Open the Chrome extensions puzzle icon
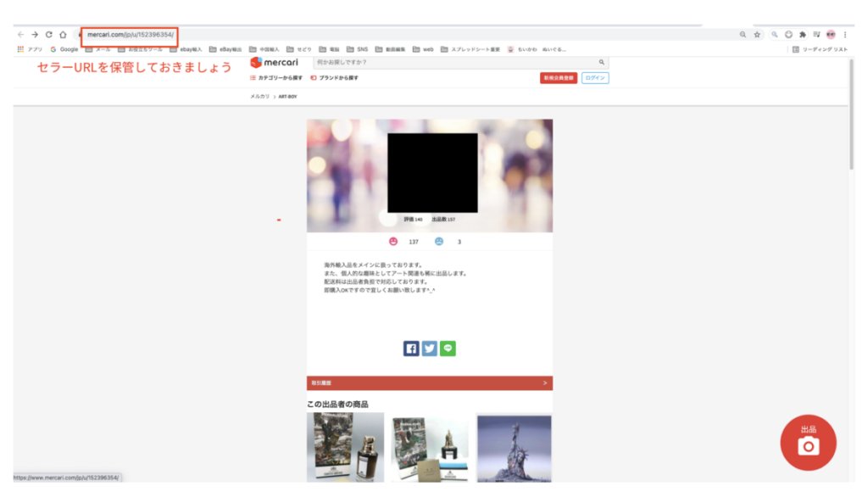 click(x=802, y=35)
